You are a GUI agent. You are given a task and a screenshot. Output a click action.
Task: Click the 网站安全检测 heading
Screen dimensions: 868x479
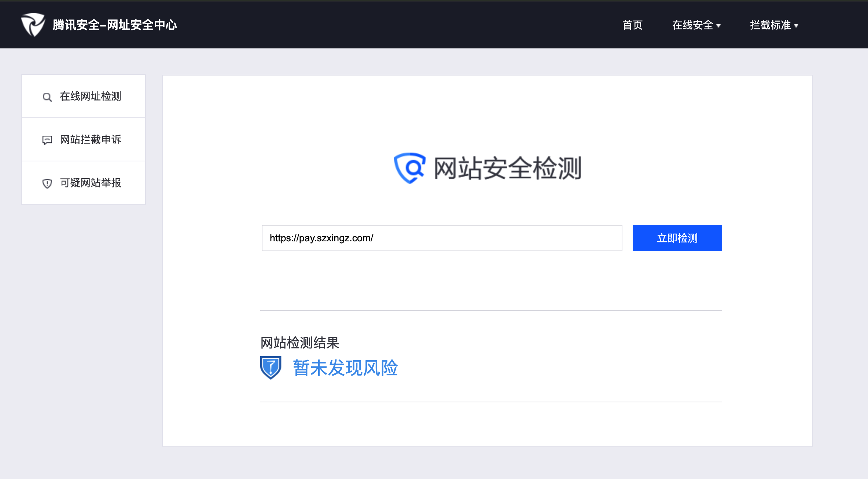507,168
